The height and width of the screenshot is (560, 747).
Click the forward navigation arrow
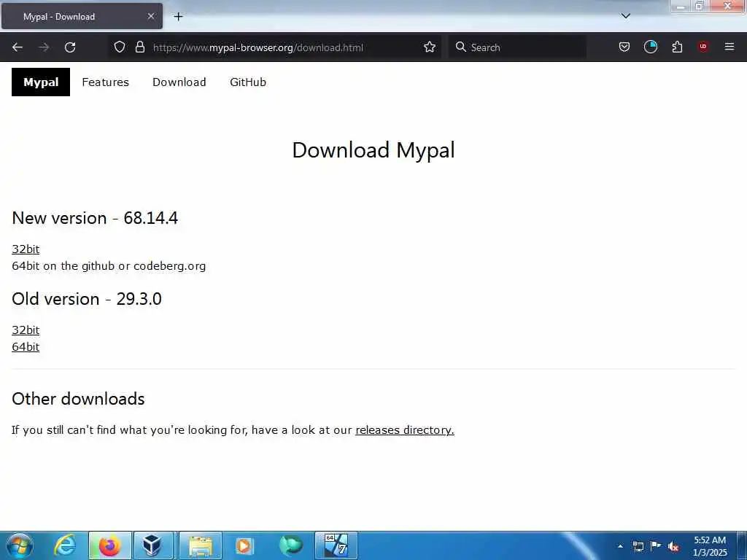coord(44,47)
